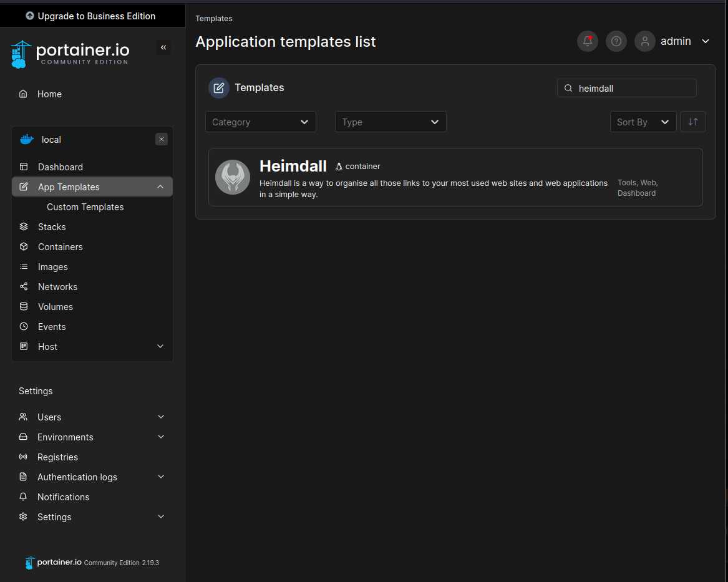This screenshot has height=582, width=728.
Task: Click the App Templates edit icon in sidebar
Action: coord(24,187)
